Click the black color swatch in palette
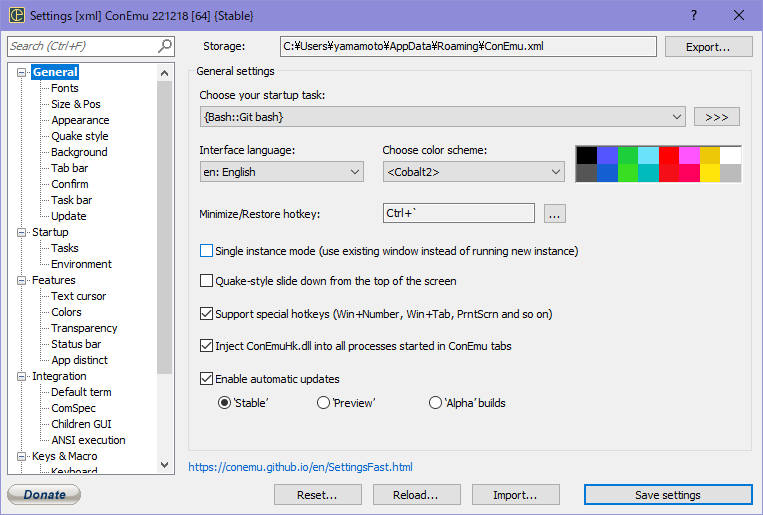 coord(587,155)
